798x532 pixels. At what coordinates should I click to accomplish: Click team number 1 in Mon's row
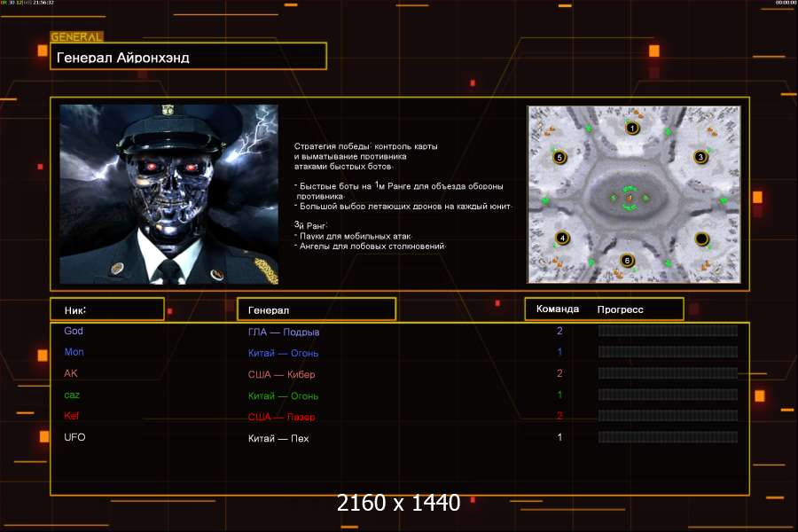(559, 352)
